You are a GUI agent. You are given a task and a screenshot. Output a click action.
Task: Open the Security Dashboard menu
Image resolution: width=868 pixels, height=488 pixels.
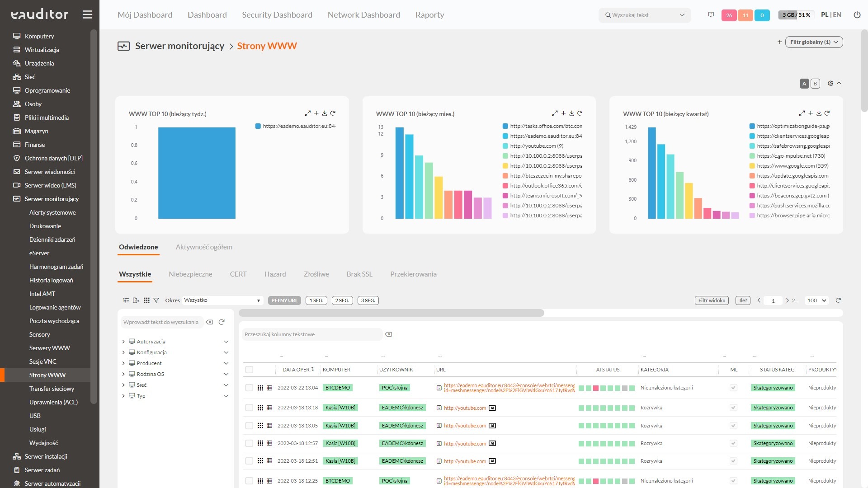(277, 15)
